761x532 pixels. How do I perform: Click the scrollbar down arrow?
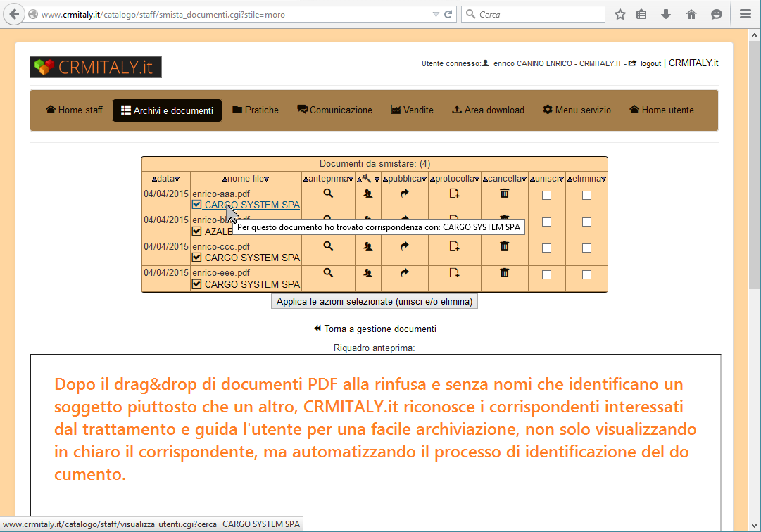point(754,525)
